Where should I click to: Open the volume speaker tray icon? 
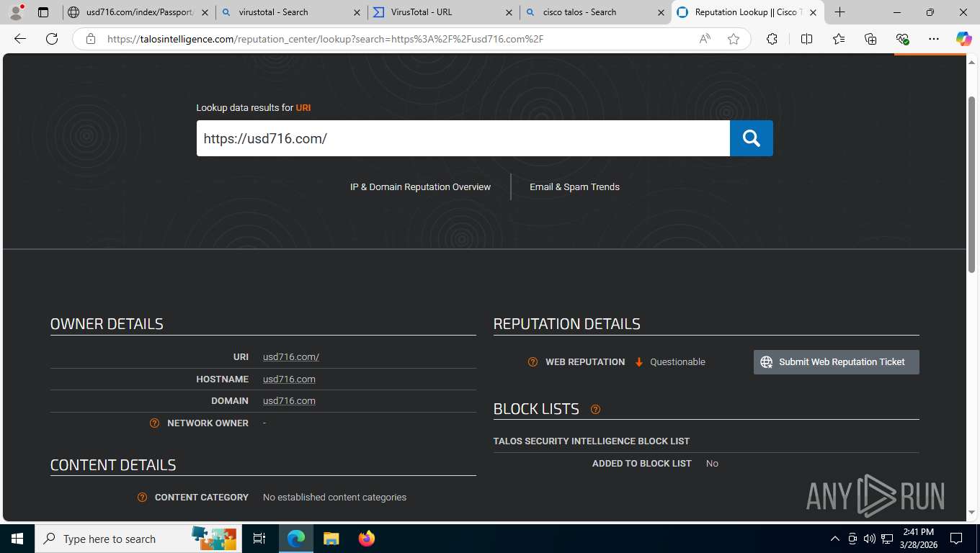(869, 539)
